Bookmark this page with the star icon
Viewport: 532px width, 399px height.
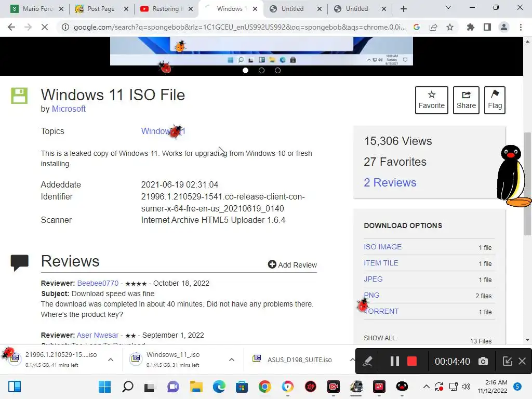click(x=450, y=27)
